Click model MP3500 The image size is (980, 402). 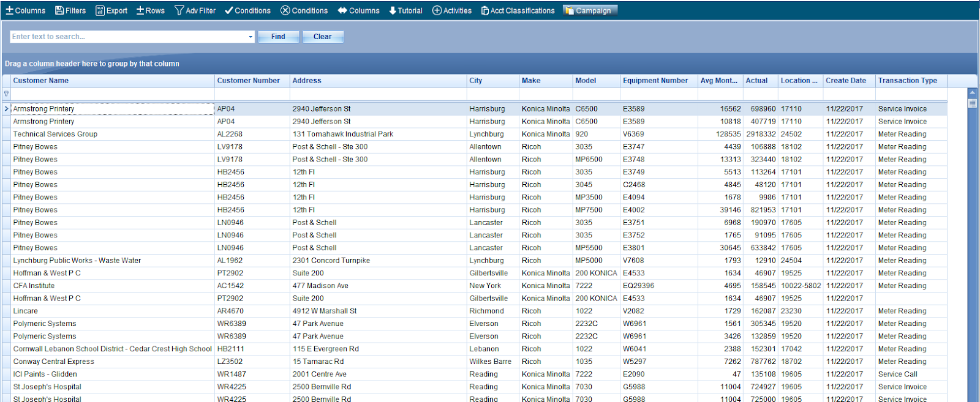[x=589, y=198]
